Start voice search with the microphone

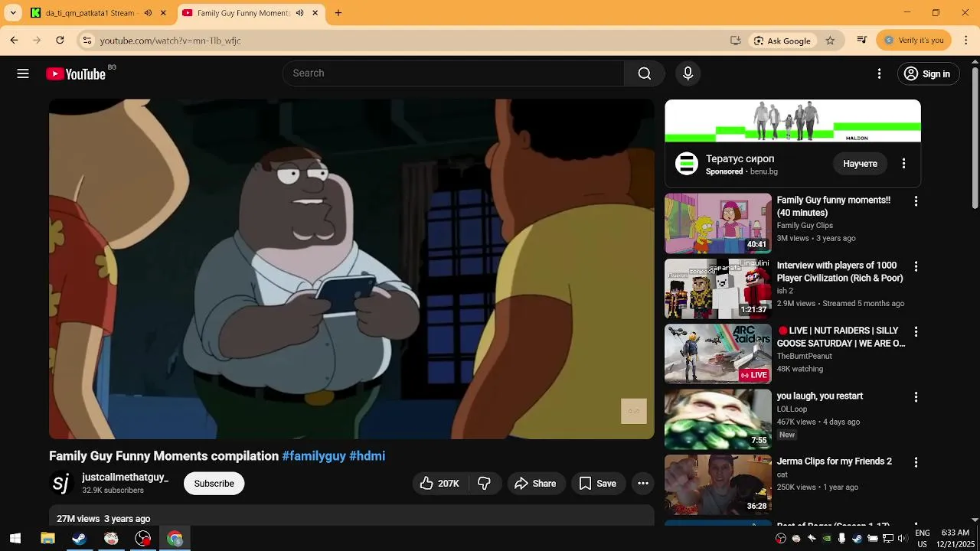pos(688,73)
